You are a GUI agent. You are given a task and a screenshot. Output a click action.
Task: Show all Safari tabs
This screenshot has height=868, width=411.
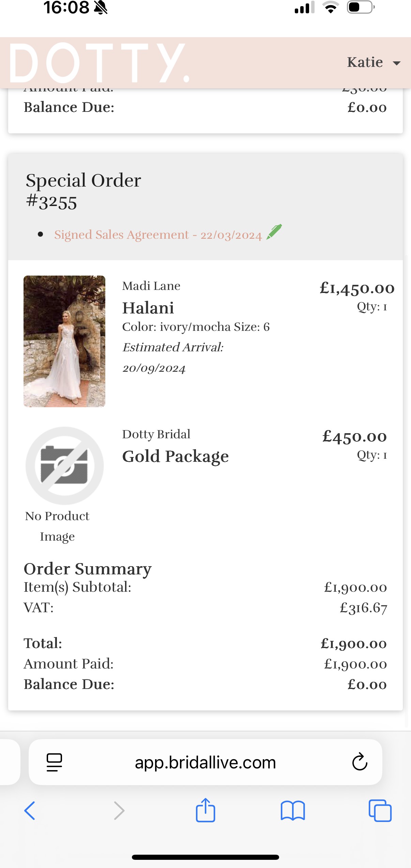point(380,810)
